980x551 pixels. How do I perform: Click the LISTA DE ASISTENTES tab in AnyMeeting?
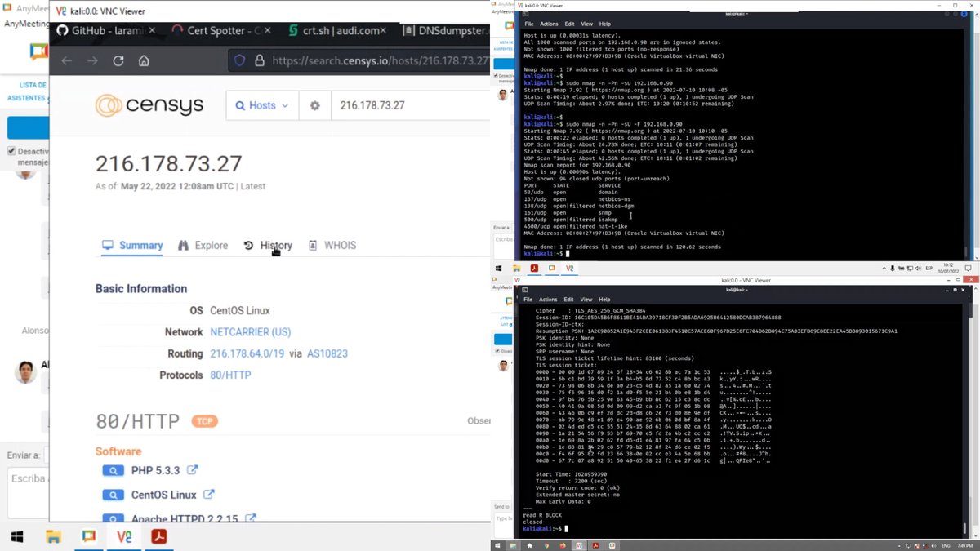pos(28,91)
